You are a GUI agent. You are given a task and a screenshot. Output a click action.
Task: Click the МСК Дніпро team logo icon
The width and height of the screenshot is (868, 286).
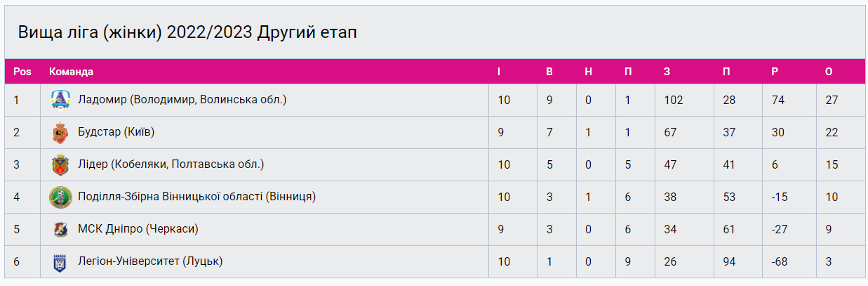pos(60,229)
